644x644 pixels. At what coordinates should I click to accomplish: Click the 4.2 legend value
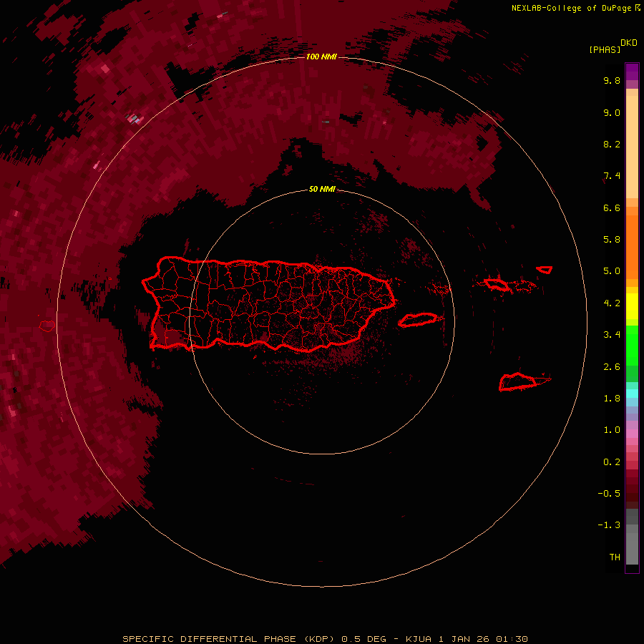tap(612, 303)
